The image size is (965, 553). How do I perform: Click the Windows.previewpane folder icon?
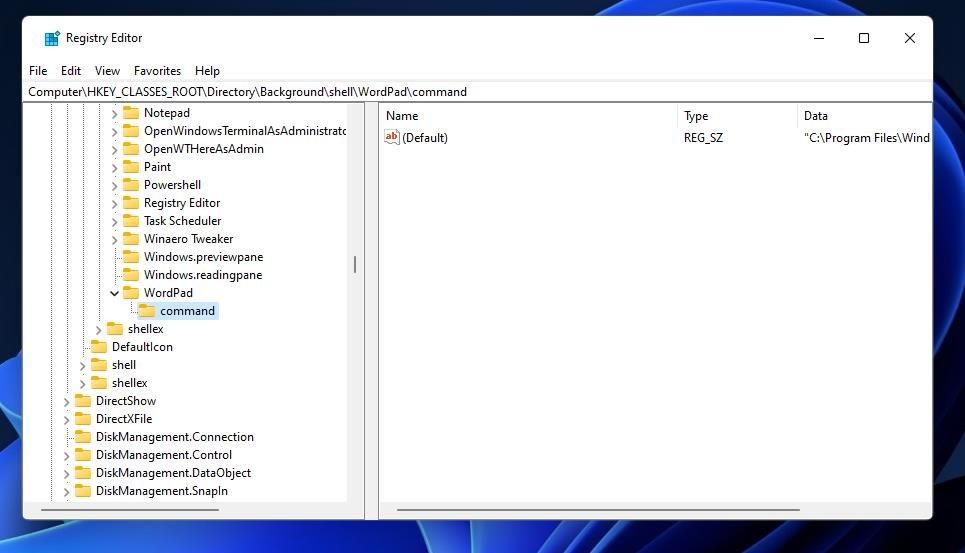[130, 257]
